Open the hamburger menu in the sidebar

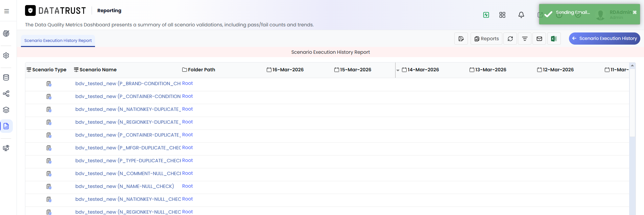6,11
